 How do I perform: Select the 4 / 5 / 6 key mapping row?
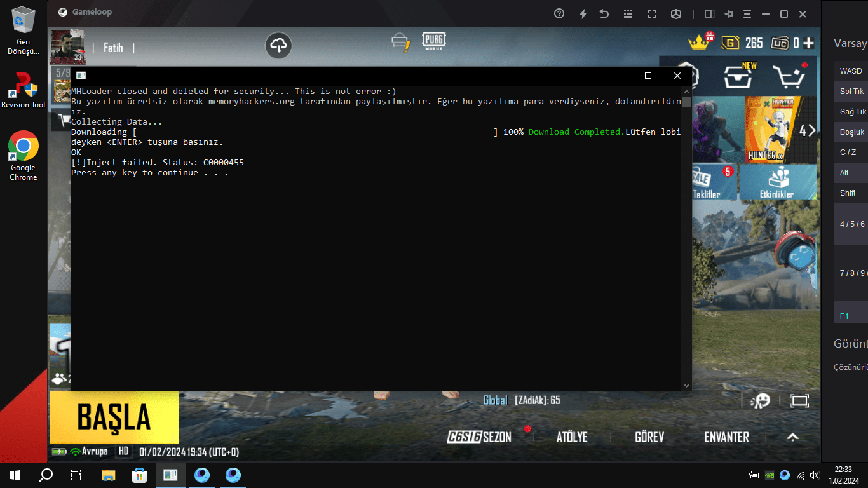tap(851, 224)
